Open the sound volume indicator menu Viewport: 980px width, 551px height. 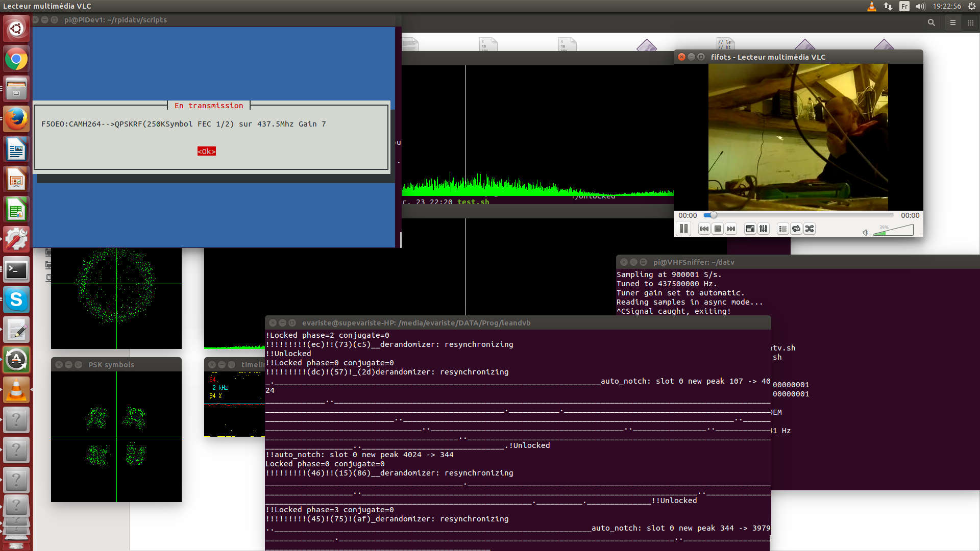(920, 6)
